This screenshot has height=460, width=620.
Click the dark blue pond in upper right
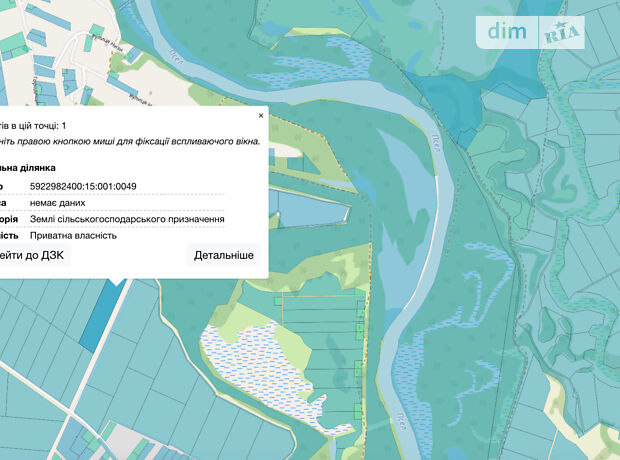pyautogui.click(x=512, y=70)
